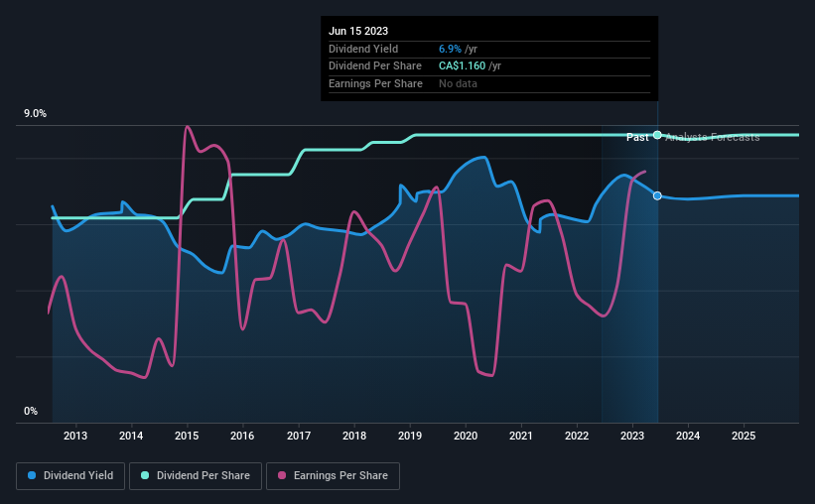This screenshot has height=504, width=815.
Task: Click the tooltip Earnings Per Share row label
Action: click(375, 83)
